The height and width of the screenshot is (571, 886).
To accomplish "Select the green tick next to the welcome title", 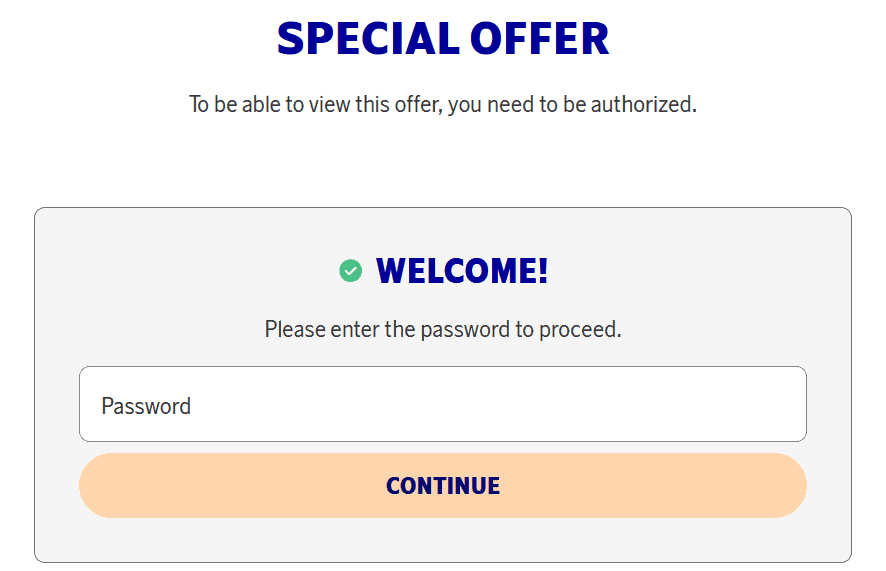I will click(x=350, y=271).
